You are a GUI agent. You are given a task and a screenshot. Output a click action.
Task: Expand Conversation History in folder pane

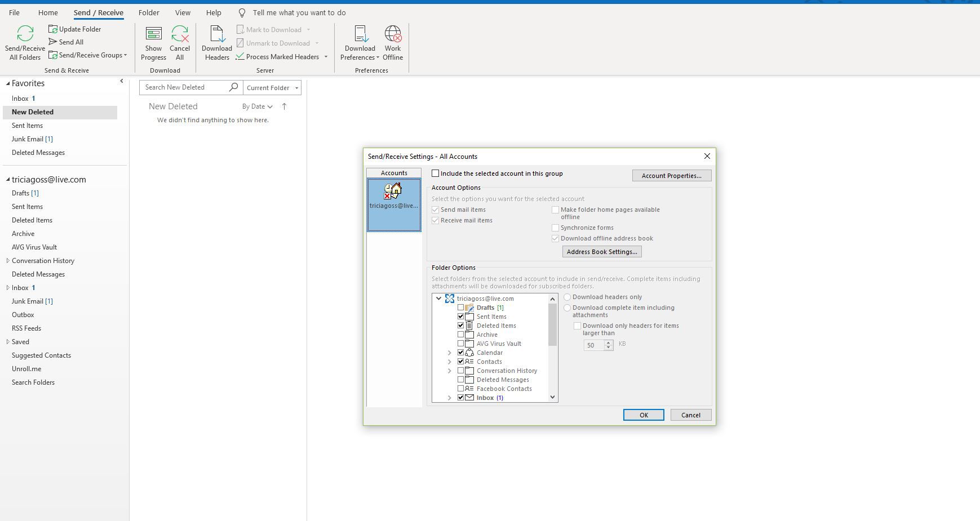8,261
